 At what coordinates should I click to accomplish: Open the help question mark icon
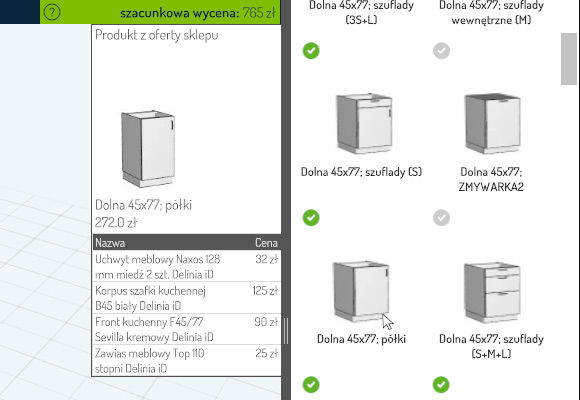[52, 12]
